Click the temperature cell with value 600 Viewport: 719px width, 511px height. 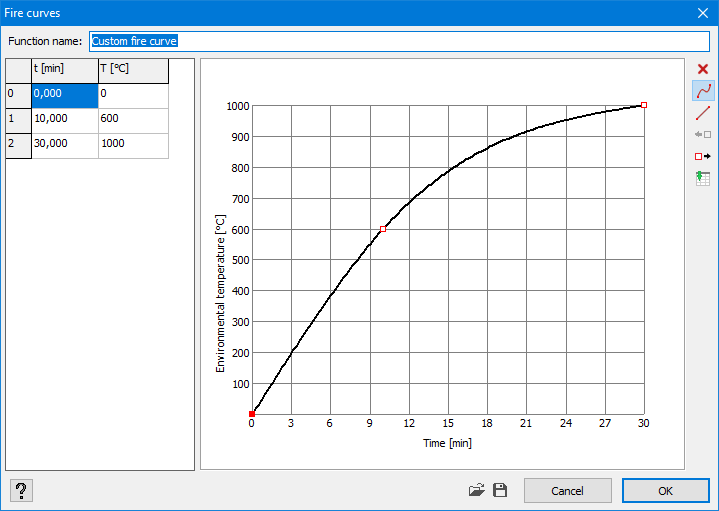pos(133,119)
